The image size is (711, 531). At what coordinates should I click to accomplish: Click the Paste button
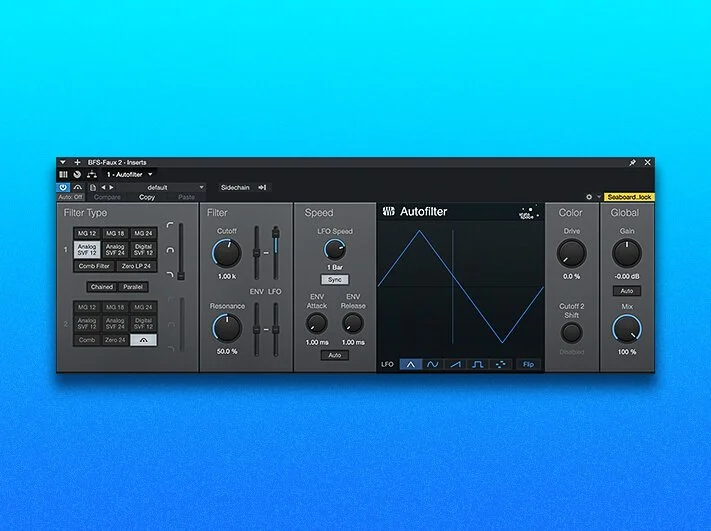coord(186,197)
